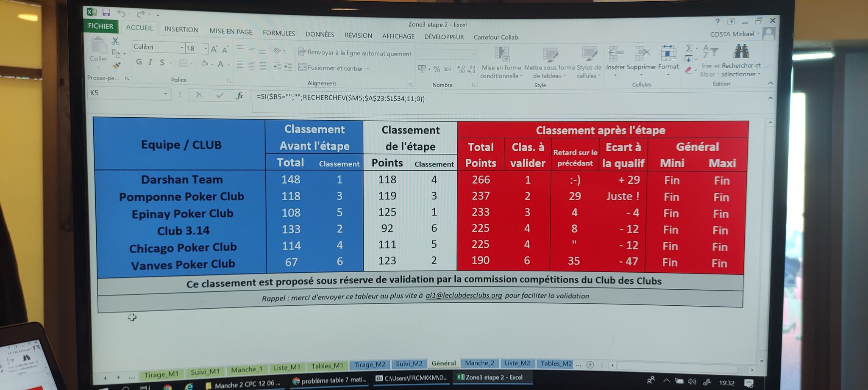Click the fill color paint bucket

pyautogui.click(x=205, y=64)
